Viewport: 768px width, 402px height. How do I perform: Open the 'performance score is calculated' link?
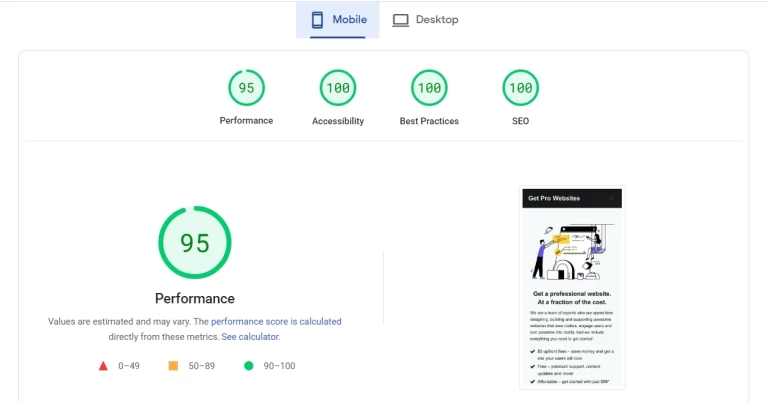point(276,322)
